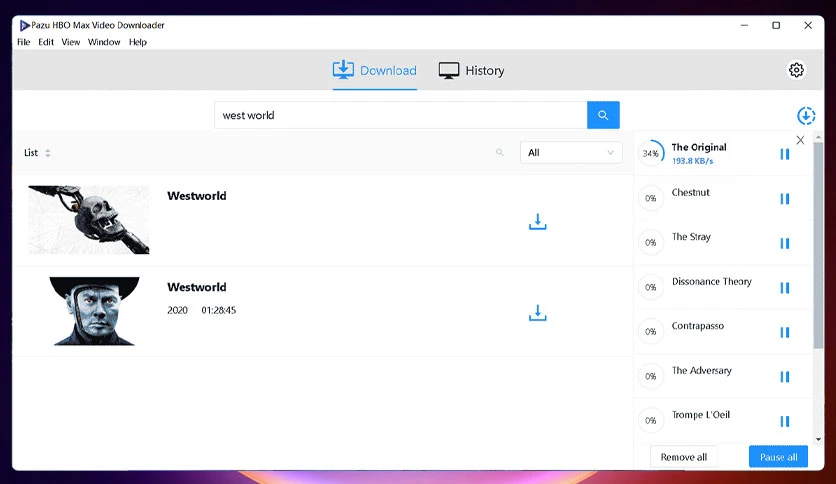Viewport: 836px width, 484px height.
Task: Click the small filter search icon
Action: click(x=500, y=152)
